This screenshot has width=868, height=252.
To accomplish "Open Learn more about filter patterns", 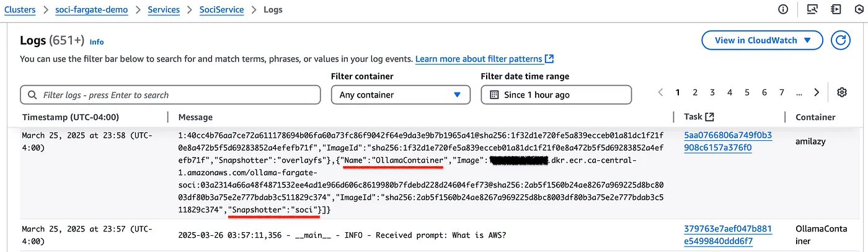I will pos(484,59).
